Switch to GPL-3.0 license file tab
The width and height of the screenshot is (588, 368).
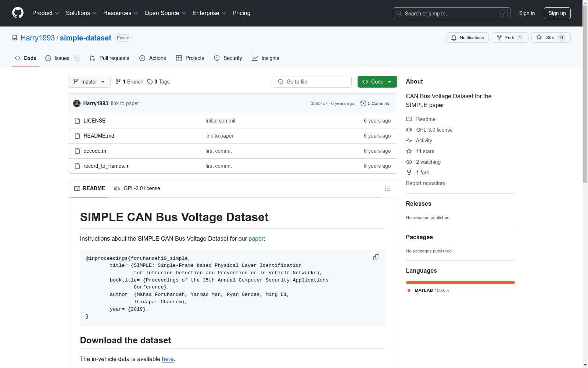pos(137,188)
